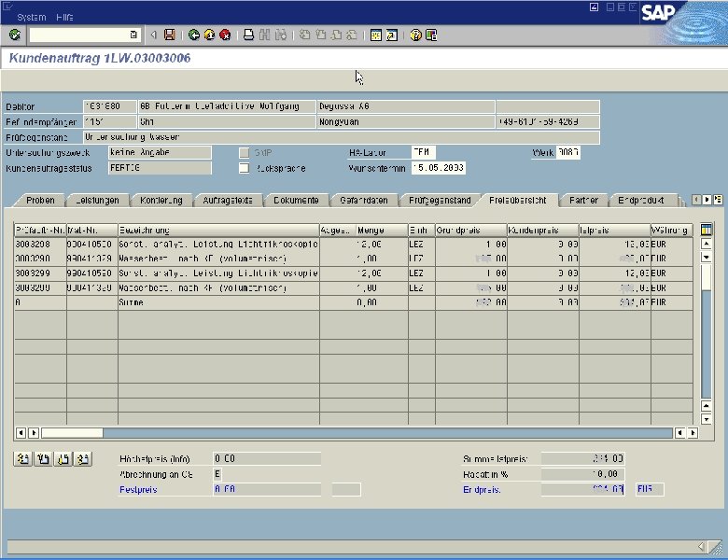Click the First Page icon
The image size is (728, 560).
coord(304,35)
